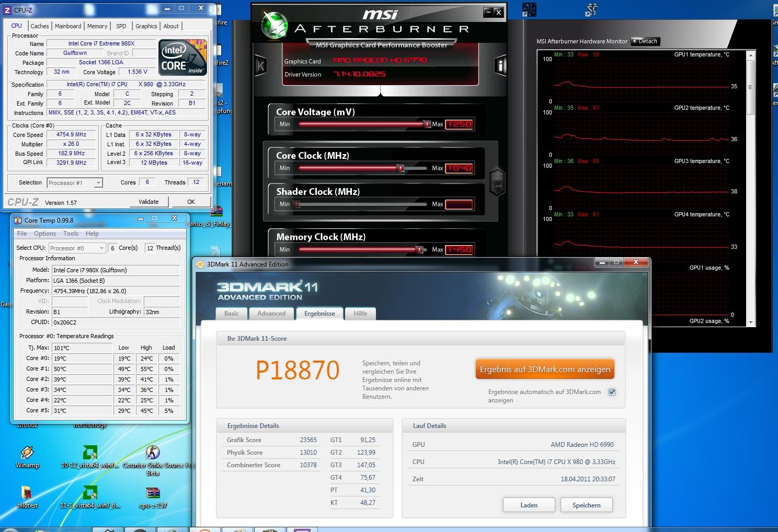Open the Options menu in Core Temp
The width and height of the screenshot is (778, 532).
45,234
